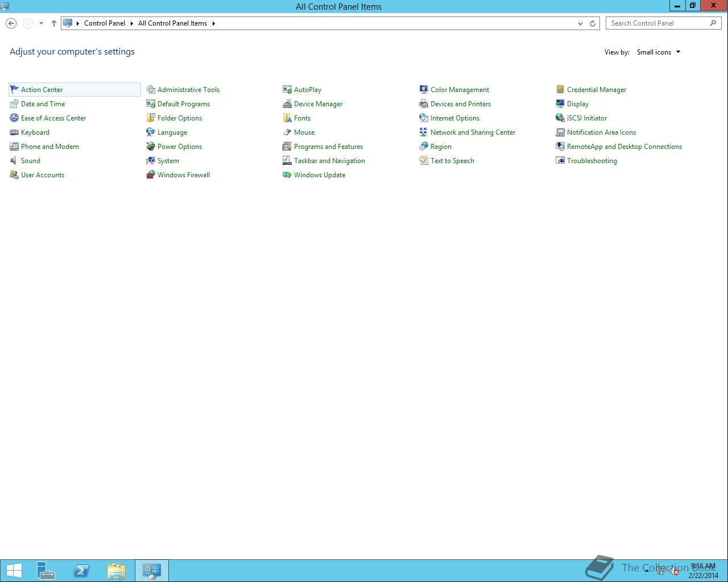
Task: Open the Fonts folder icon
Action: pos(287,118)
